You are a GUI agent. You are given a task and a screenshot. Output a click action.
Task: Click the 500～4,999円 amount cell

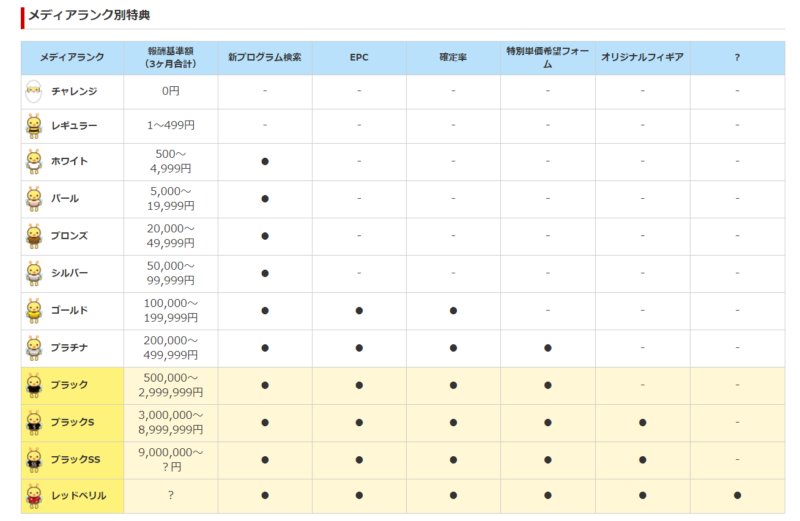[170, 161]
